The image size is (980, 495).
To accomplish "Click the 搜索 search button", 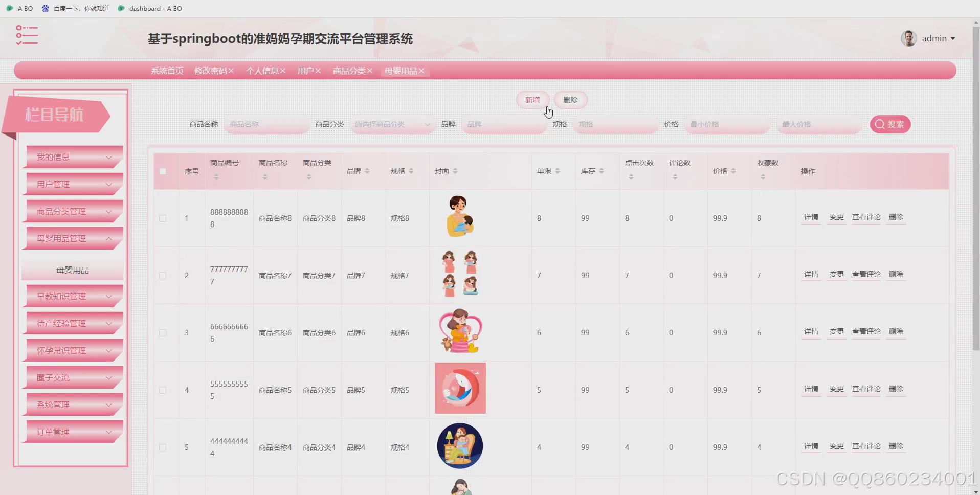I will coord(890,124).
